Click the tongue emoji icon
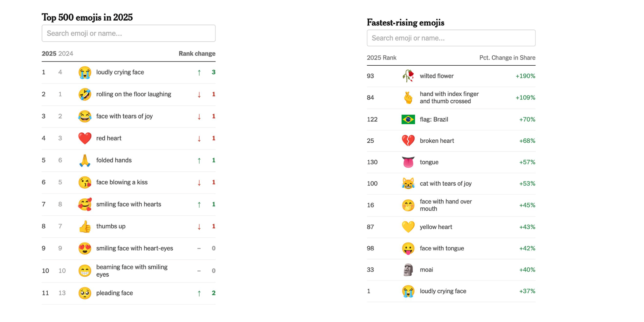This screenshot has height=322, width=644. click(408, 162)
